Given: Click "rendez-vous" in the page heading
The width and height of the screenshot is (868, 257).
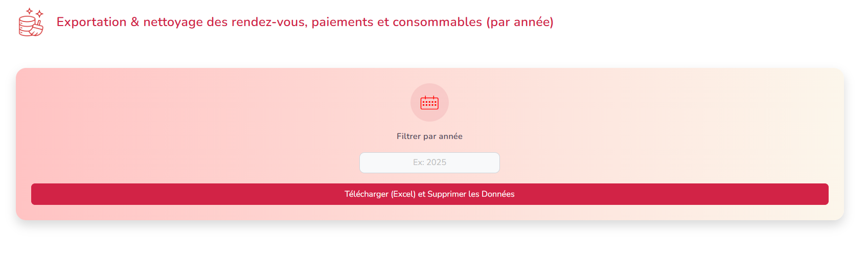Looking at the screenshot, I should [269, 22].
